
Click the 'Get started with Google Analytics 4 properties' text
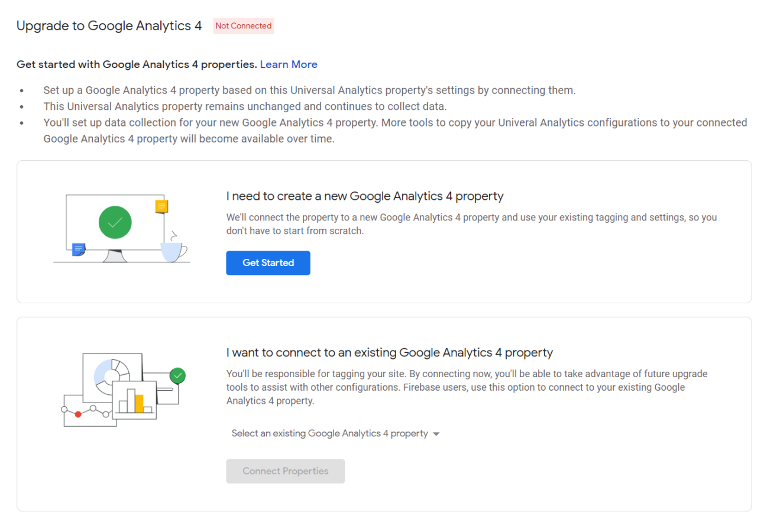pyautogui.click(x=137, y=64)
